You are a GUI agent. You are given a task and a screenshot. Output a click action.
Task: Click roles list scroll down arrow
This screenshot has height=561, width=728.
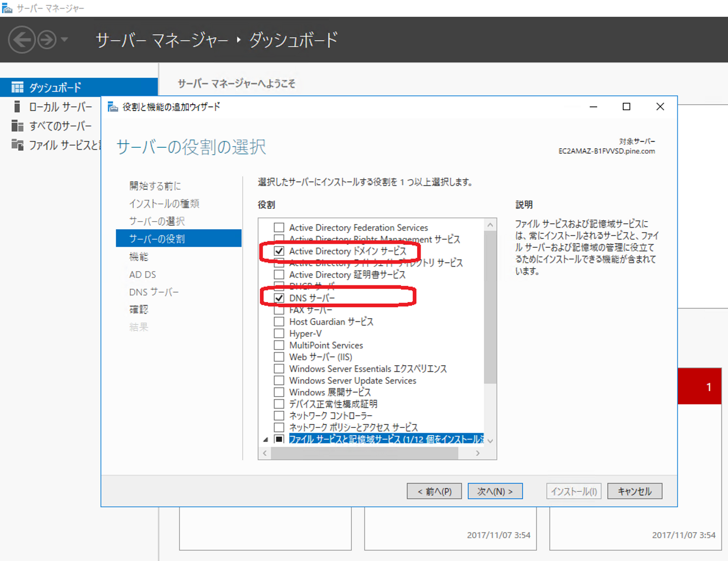(x=490, y=441)
